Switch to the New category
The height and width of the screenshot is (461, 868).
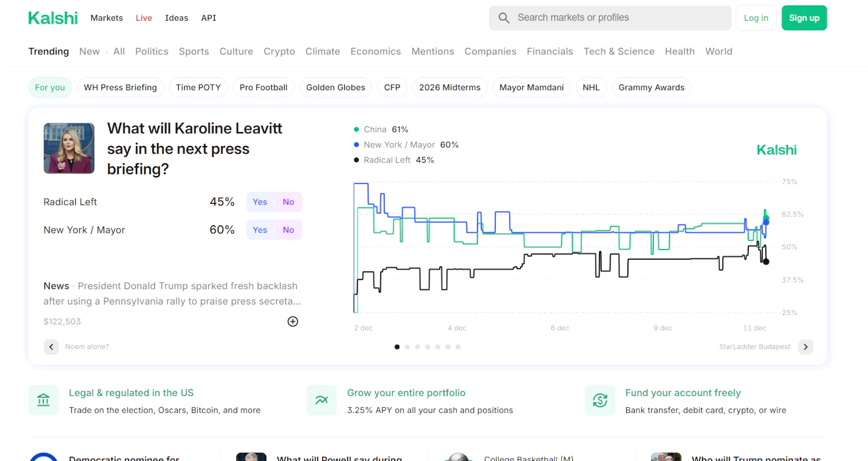tap(90, 52)
